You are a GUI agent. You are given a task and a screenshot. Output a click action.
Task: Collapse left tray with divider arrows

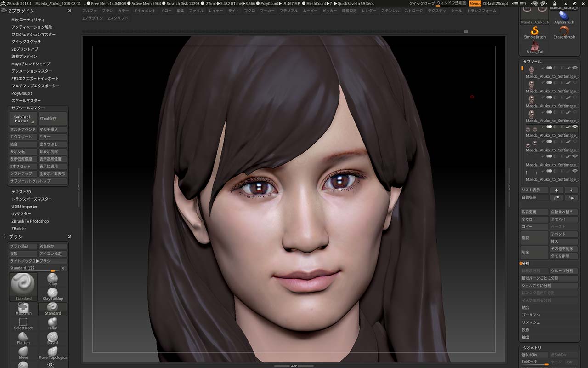[79, 188]
